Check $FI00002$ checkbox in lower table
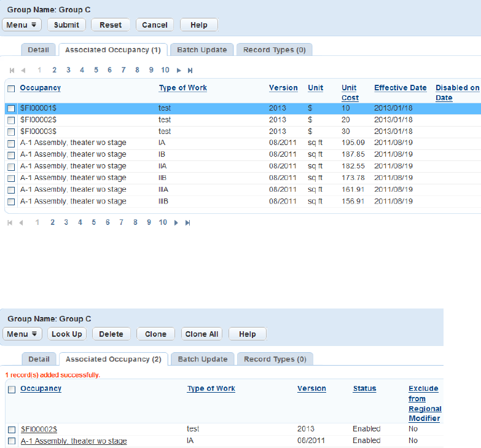 [x=12, y=430]
